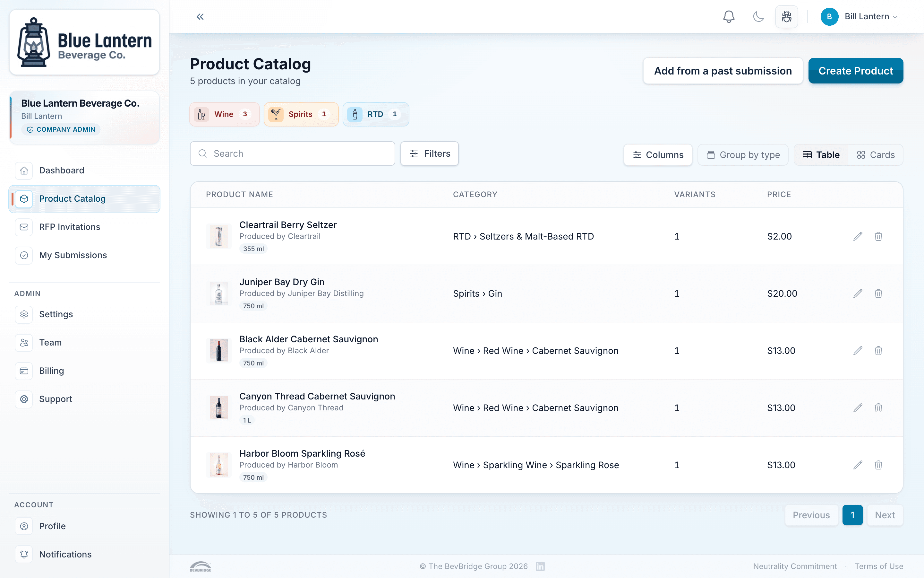Open the notifications bell in header
Viewport: 924px width, 578px height.
(729, 16)
